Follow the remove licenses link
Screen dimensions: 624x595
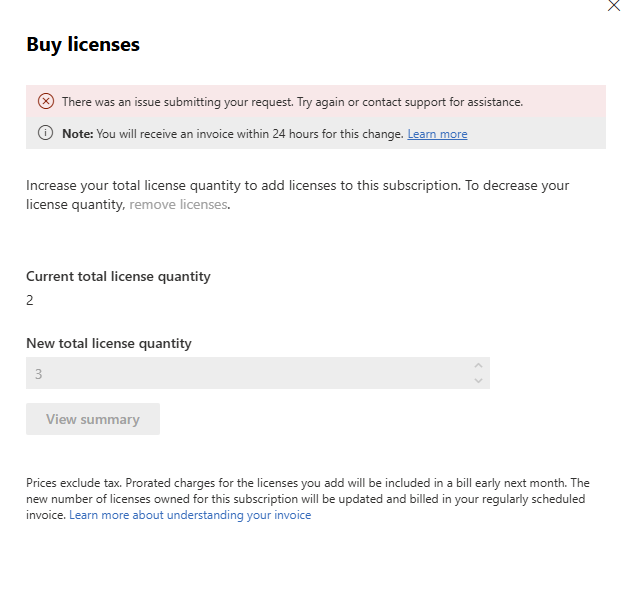pyautogui.click(x=179, y=204)
